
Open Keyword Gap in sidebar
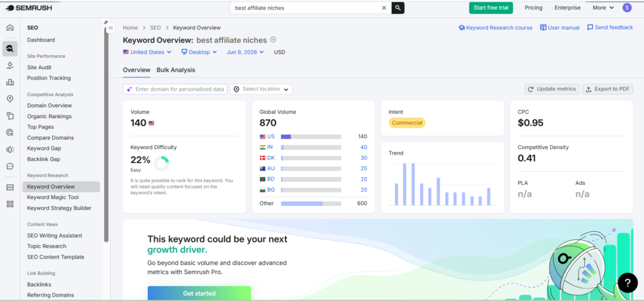pyautogui.click(x=45, y=148)
